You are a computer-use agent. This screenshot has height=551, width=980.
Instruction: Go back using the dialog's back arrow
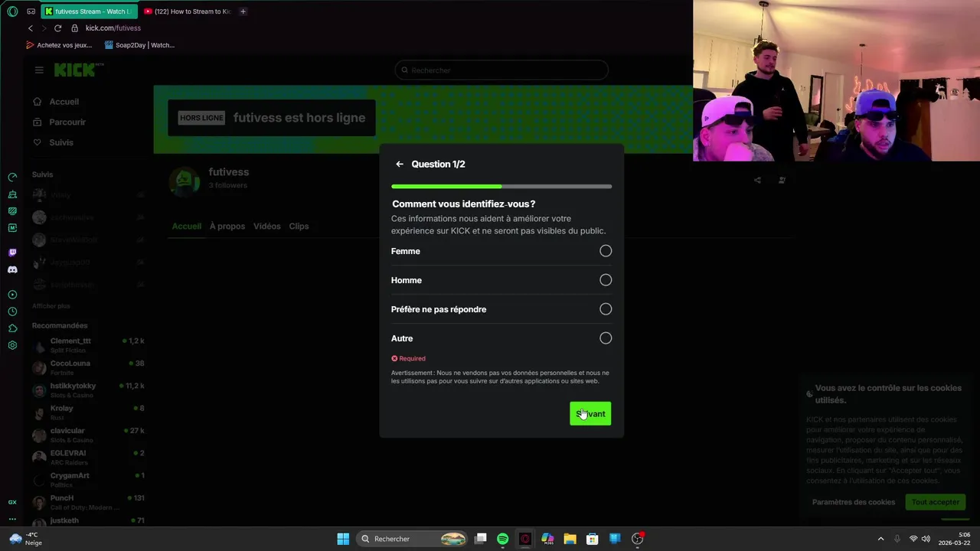pos(400,164)
